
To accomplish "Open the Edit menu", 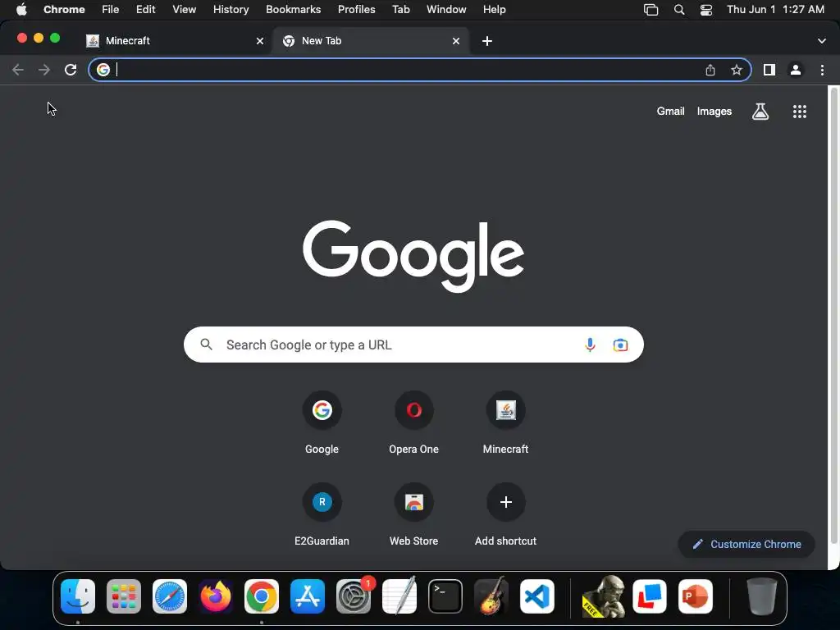I will (146, 10).
